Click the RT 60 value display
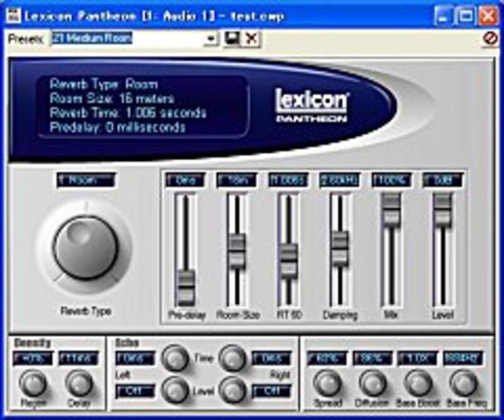Image resolution: width=504 pixels, height=420 pixels. 289,180
